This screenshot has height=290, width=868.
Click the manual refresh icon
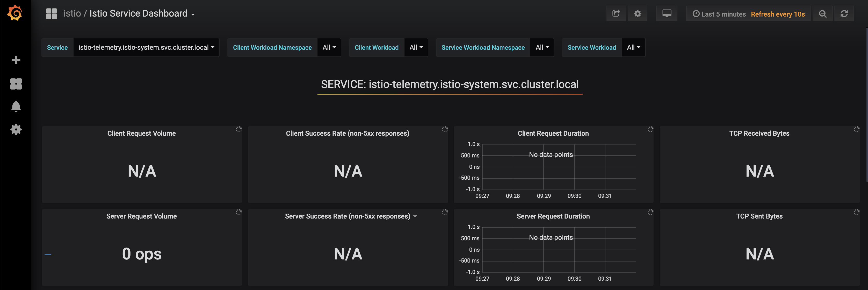(844, 13)
